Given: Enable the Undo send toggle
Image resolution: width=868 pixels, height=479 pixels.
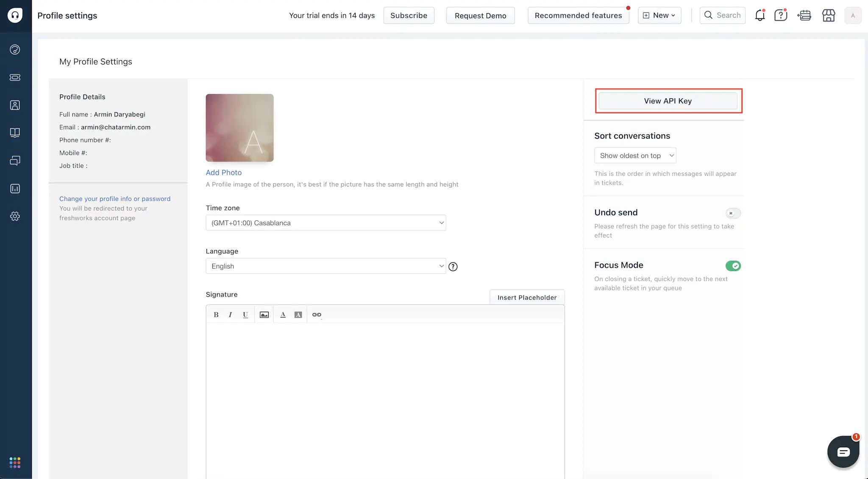Looking at the screenshot, I should 733,213.
